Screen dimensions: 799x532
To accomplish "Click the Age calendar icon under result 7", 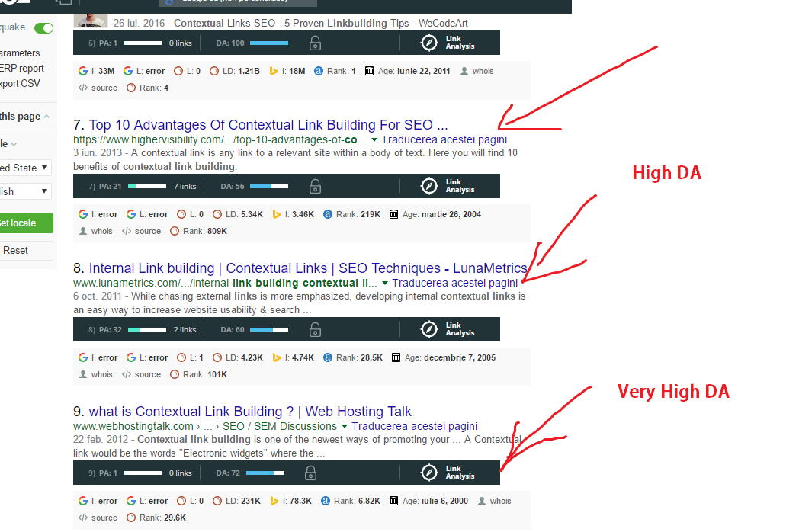I will tap(393, 214).
